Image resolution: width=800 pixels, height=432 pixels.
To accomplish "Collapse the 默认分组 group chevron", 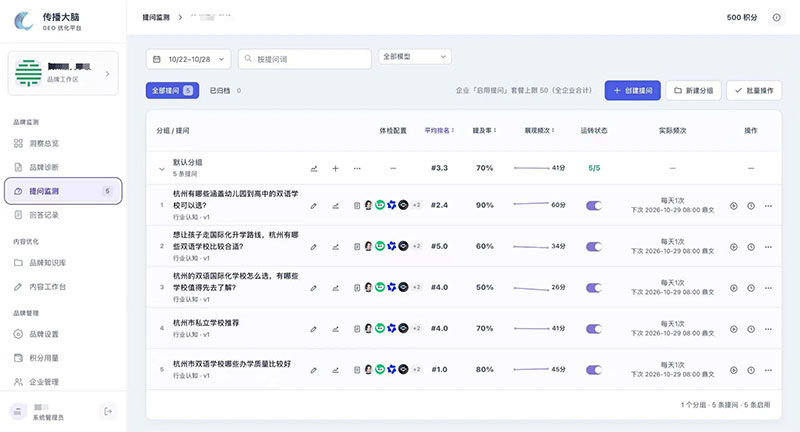I will click(162, 169).
